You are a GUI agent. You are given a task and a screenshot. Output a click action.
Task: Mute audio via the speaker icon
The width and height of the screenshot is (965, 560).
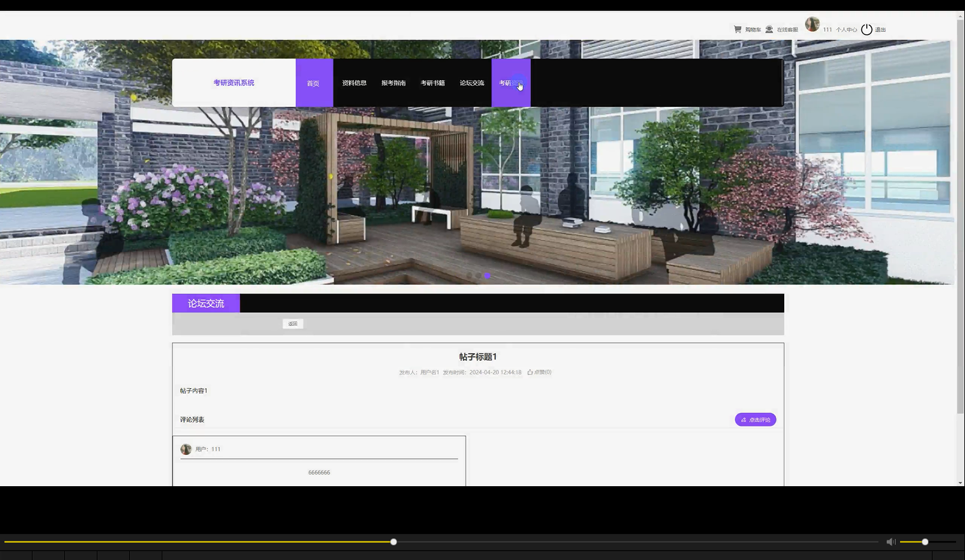coord(891,542)
